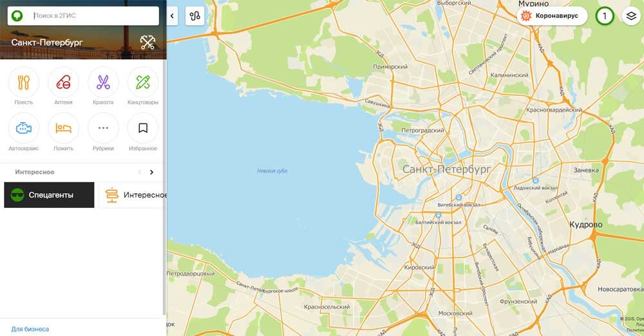Open the 'Канцтовары' stationery category

click(x=143, y=86)
